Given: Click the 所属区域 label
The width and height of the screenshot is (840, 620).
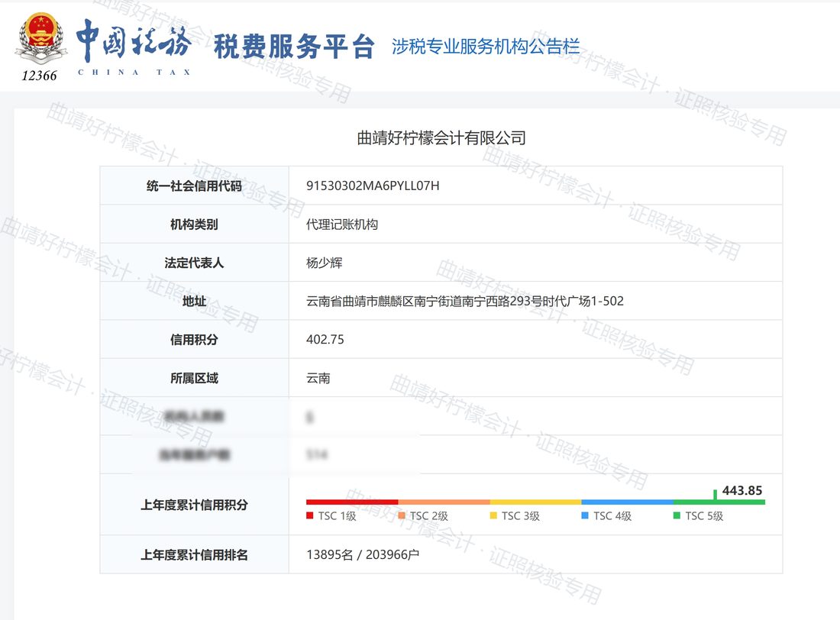Looking at the screenshot, I should click(x=194, y=378).
